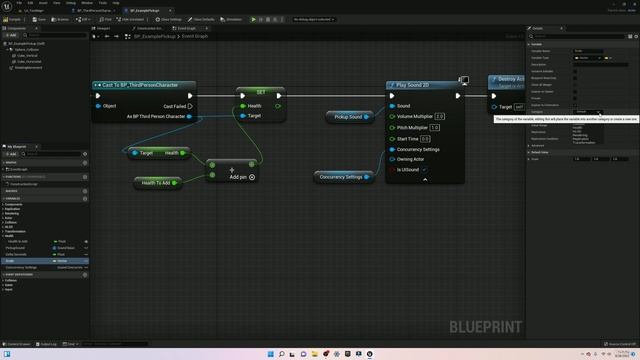Start play with the green Play button
The image size is (640, 360).
coord(253,19)
